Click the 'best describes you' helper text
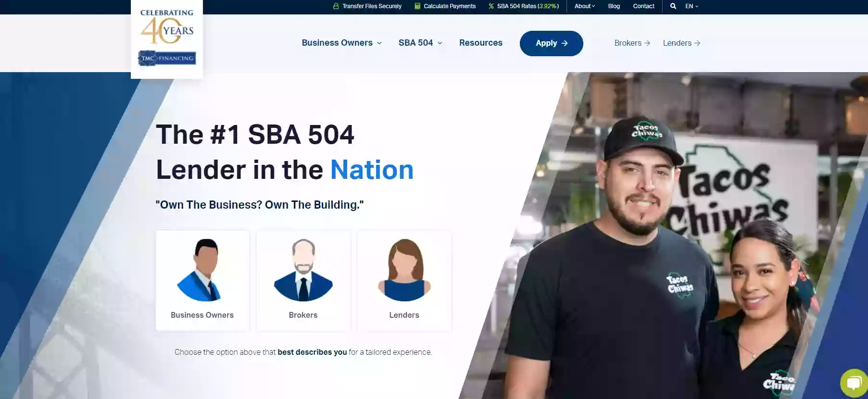 coord(312,352)
